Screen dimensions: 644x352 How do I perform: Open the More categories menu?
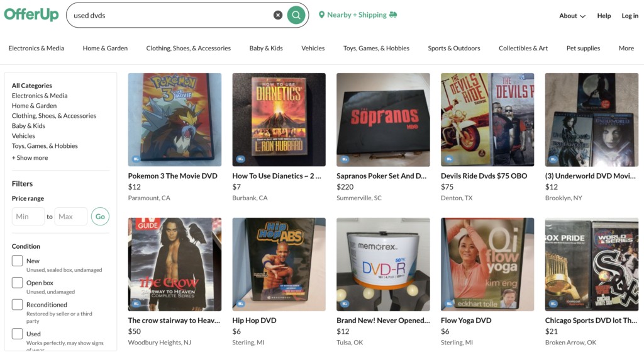(x=626, y=48)
